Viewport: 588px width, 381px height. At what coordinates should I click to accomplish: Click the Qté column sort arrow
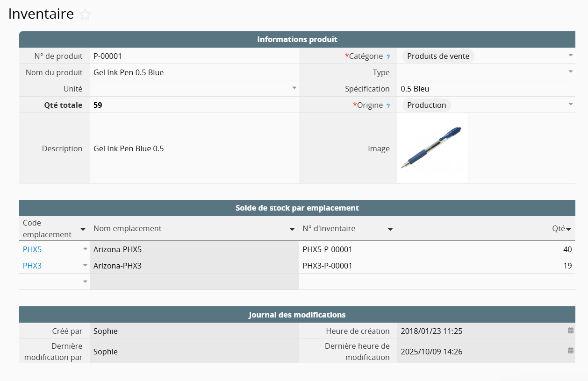569,229
